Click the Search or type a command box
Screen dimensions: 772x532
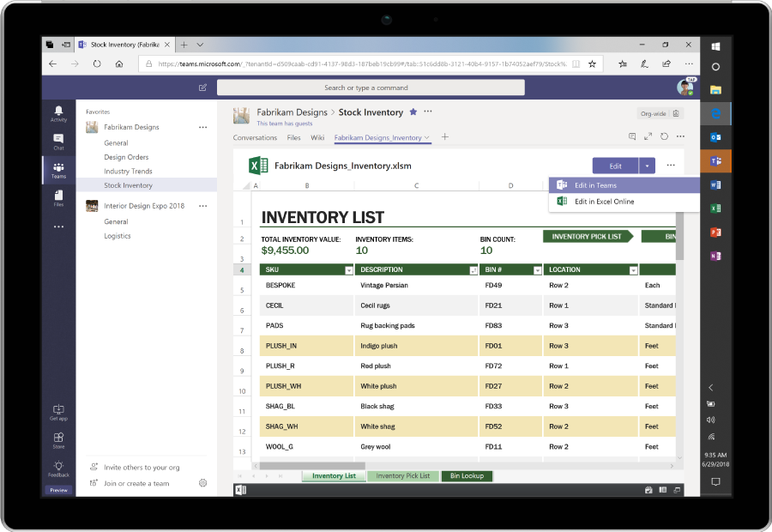pyautogui.click(x=370, y=88)
